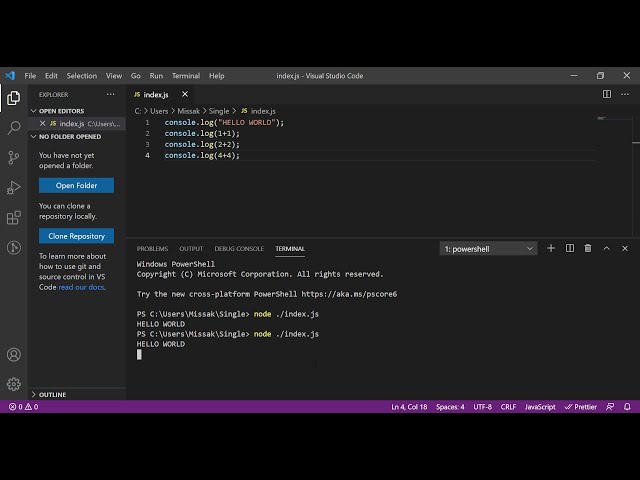Follow the read our docs link
640x480 pixels.
(82, 287)
